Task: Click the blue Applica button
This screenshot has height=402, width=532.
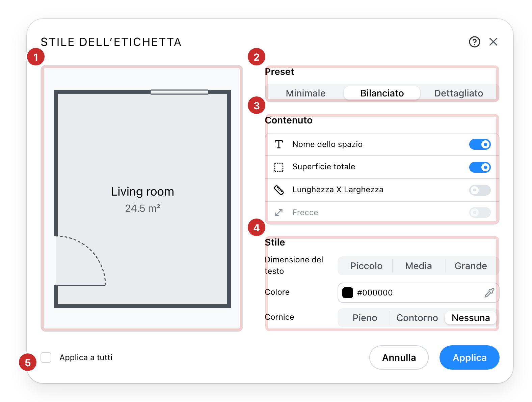Action: coord(469,357)
